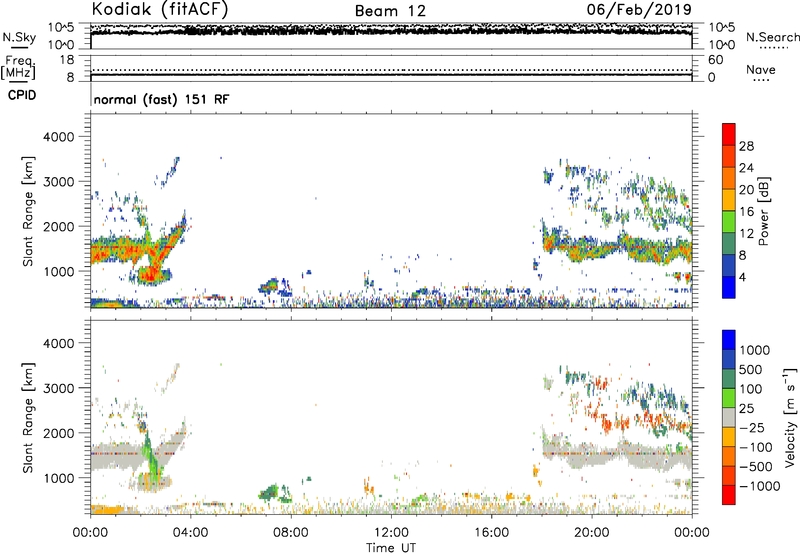Click the 'N.Sky' legend label
800x554 pixels.
pos(19,37)
